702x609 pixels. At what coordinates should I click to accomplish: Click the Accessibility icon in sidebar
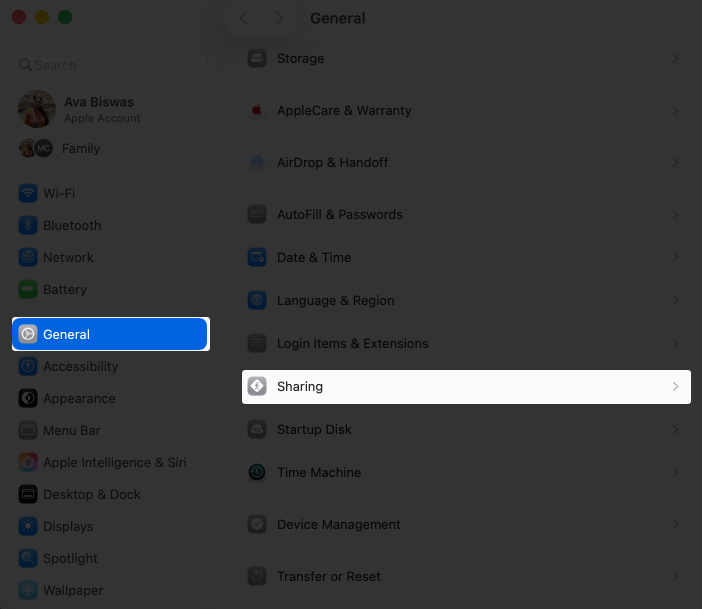click(28, 366)
